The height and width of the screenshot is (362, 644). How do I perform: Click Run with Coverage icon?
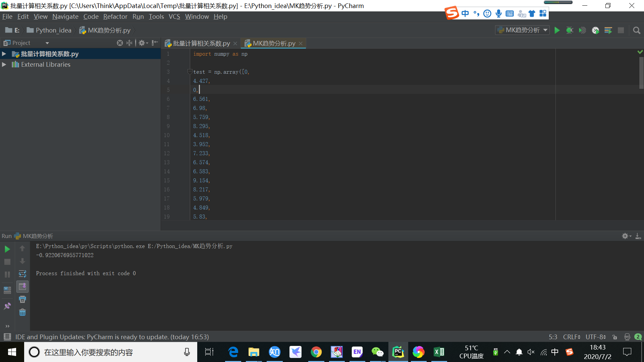582,31
